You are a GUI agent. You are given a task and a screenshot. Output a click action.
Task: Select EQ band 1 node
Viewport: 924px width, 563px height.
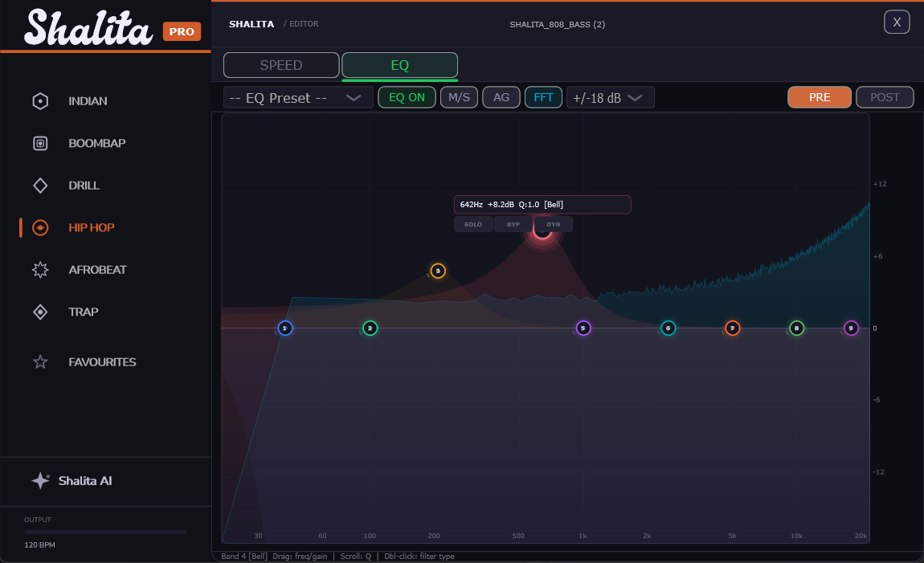click(285, 328)
